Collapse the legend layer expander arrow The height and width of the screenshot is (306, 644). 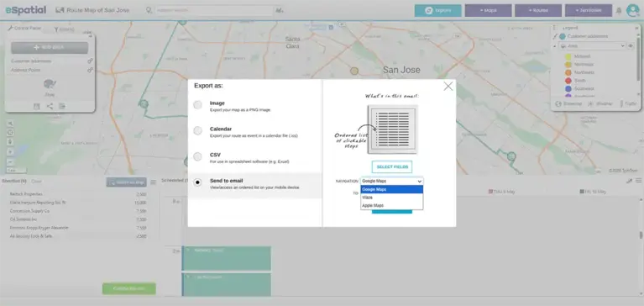pyautogui.click(x=555, y=46)
